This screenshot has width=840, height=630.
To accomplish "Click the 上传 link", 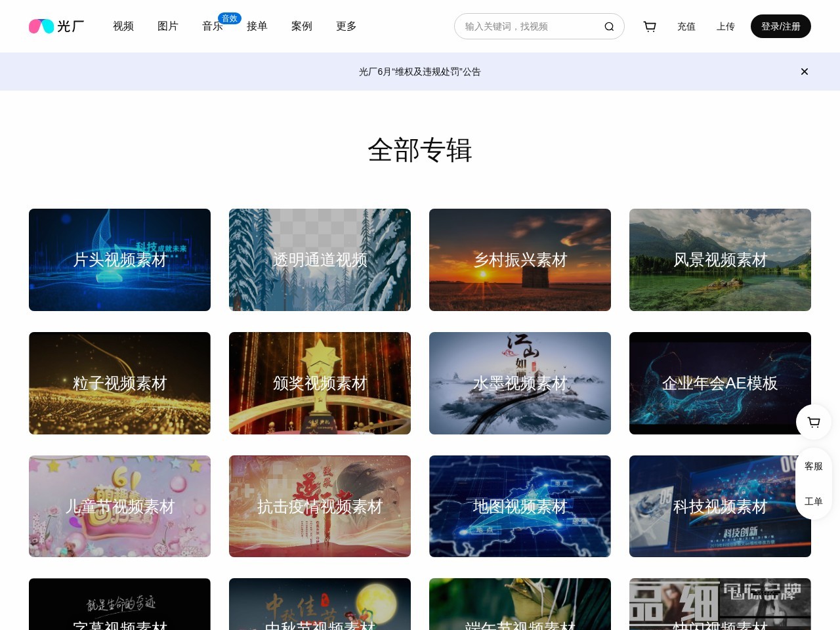I will 726,26.
